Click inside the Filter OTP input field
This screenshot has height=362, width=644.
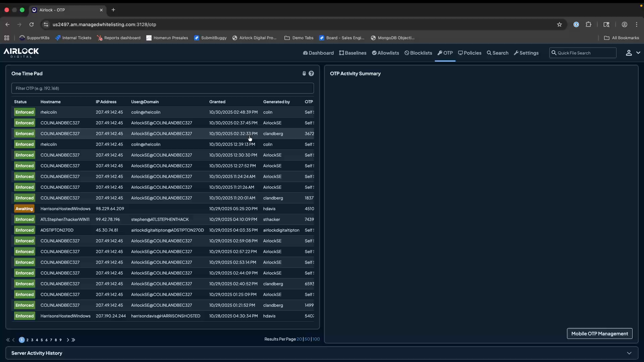click(163, 88)
